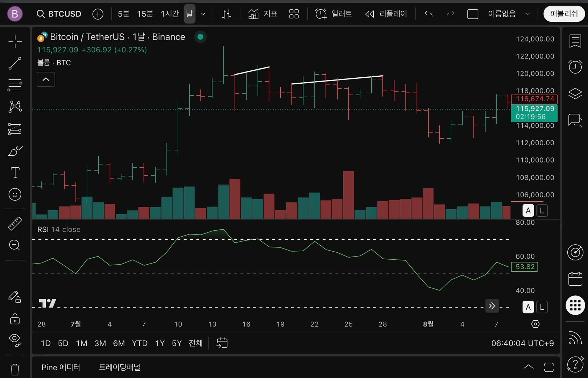Toggle log scale L on RSI pane

(542, 307)
